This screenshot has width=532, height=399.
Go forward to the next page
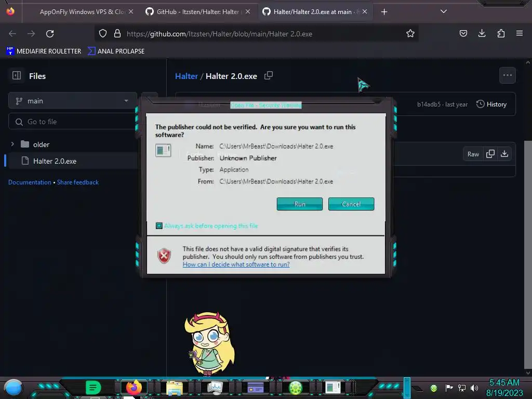[x=31, y=34]
